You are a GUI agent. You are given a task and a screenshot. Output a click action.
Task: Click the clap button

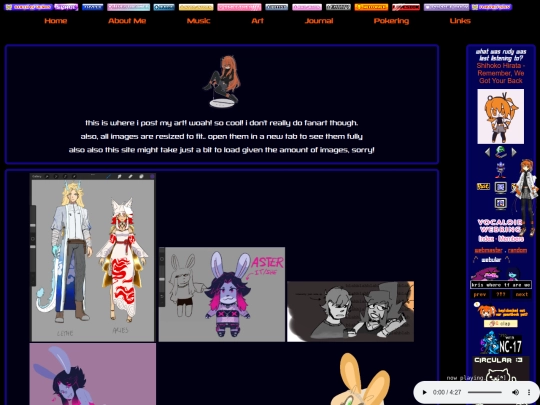500,323
